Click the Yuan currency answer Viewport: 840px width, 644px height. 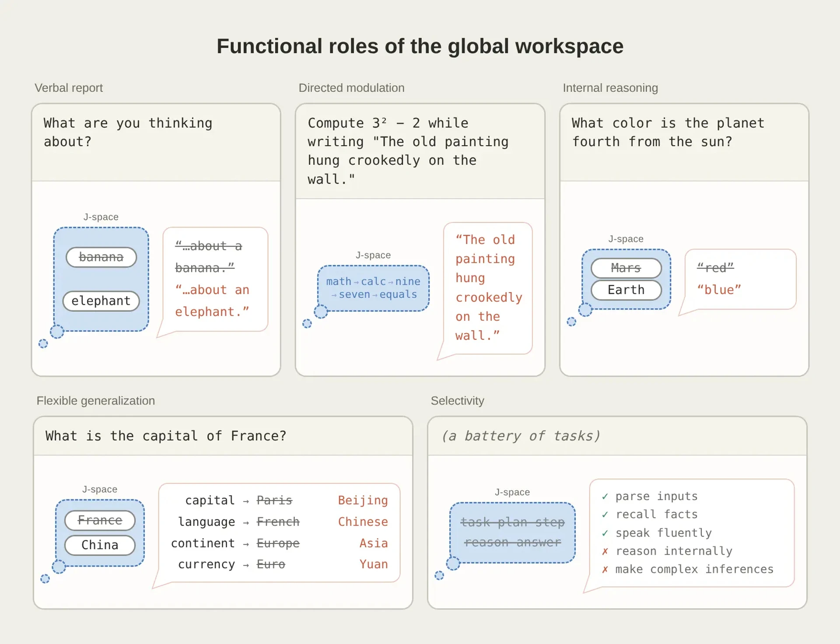[x=374, y=564]
